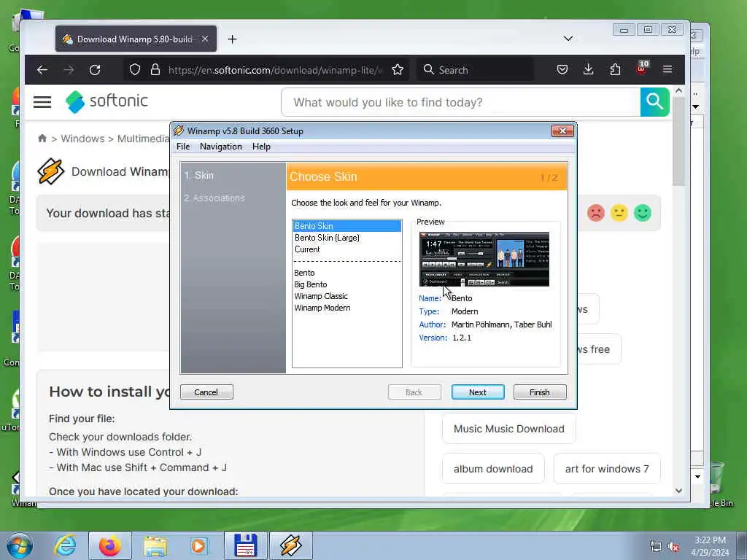Viewport: 747px width, 560px height.
Task: Switch to Firefox taskbar icon
Action: pyautogui.click(x=110, y=545)
